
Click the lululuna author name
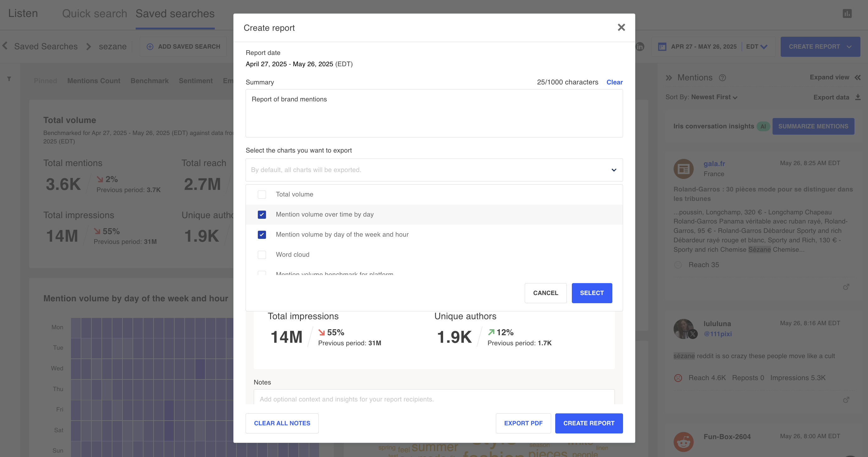point(717,324)
